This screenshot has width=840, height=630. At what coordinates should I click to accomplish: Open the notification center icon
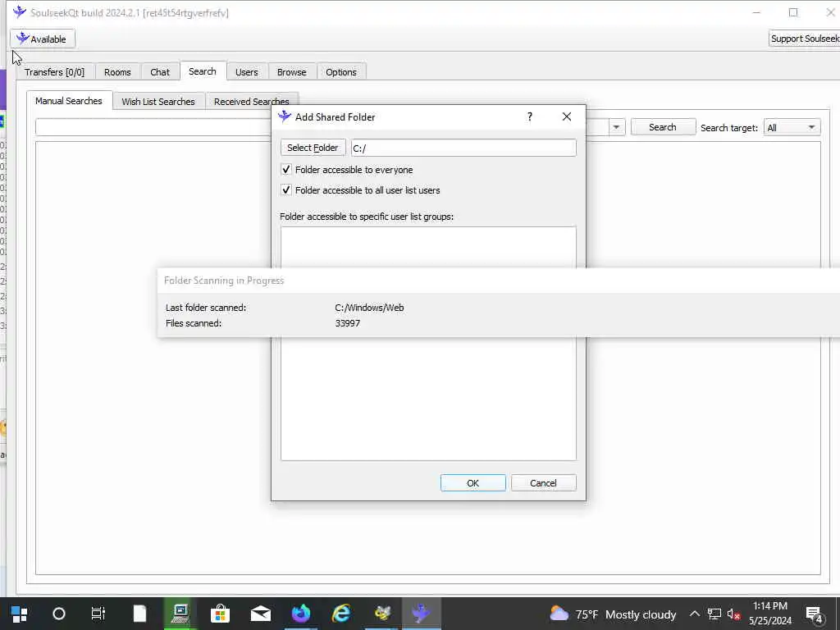coord(815,614)
